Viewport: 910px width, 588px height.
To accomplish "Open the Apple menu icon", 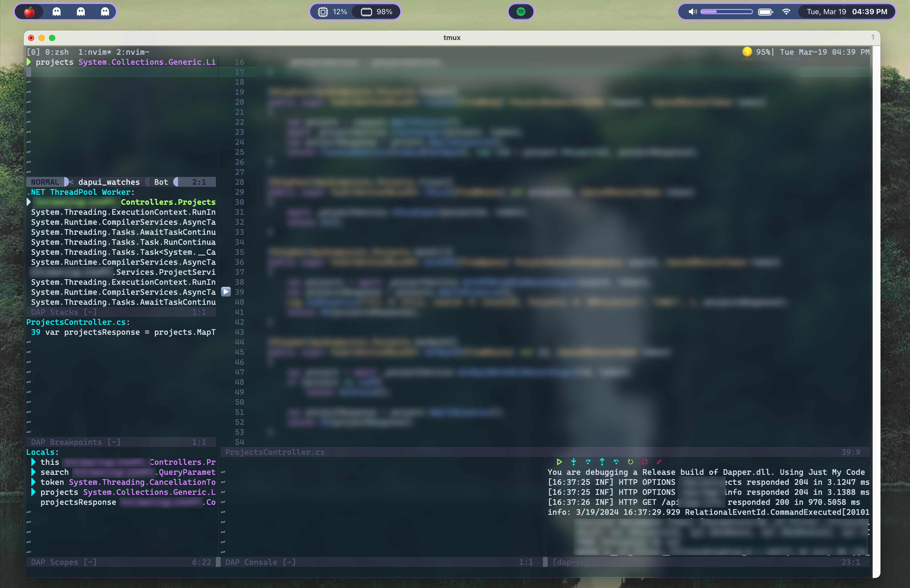I will coord(29,12).
